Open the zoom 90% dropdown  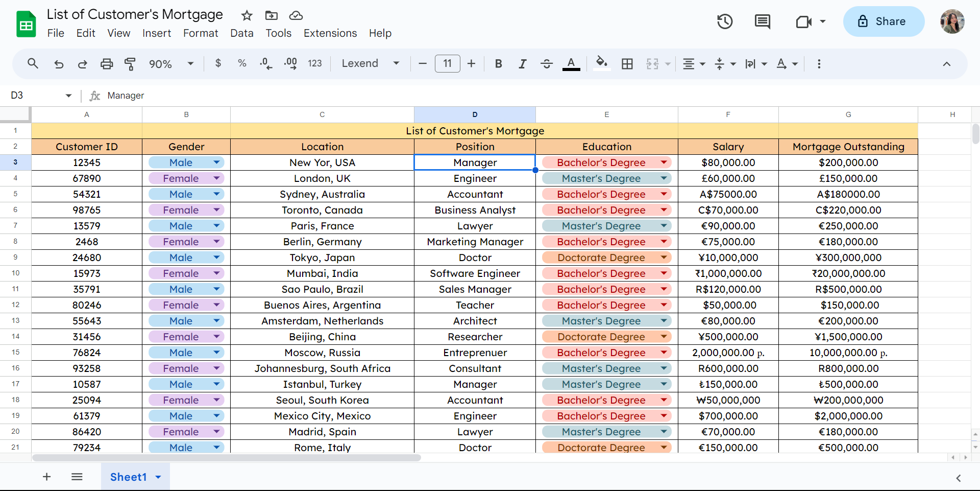[171, 64]
